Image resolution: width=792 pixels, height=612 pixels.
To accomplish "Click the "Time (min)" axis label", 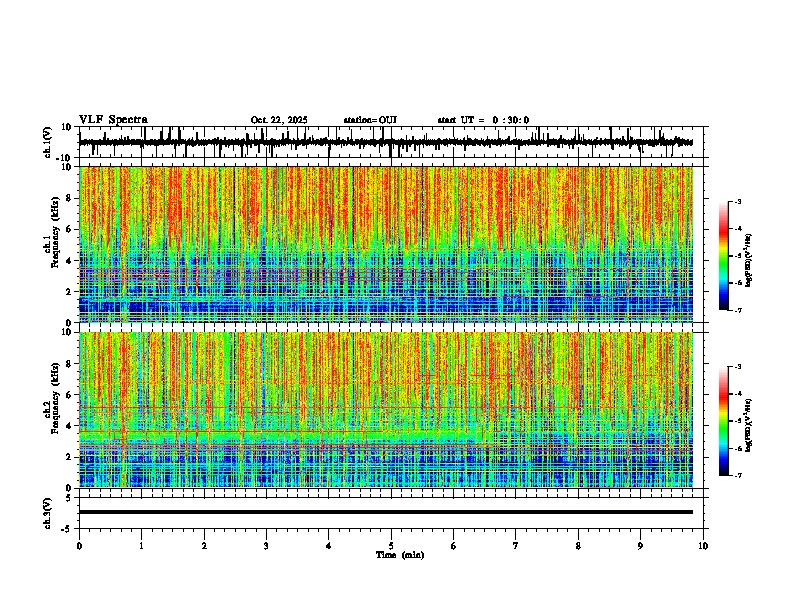I will pos(400,555).
